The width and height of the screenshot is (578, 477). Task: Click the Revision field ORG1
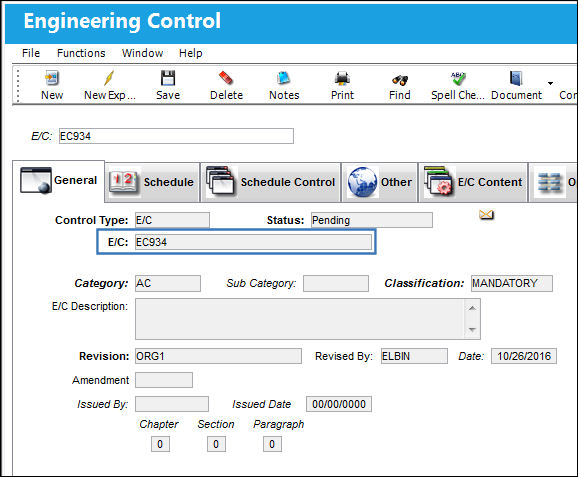pos(218,356)
